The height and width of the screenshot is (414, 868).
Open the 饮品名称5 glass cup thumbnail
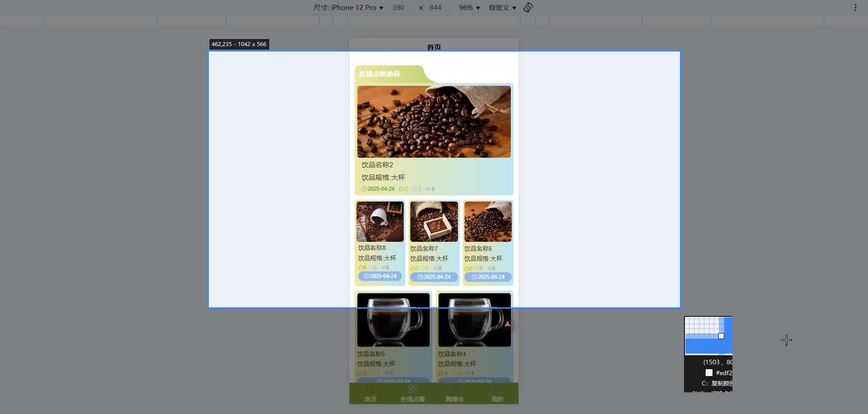(x=393, y=320)
